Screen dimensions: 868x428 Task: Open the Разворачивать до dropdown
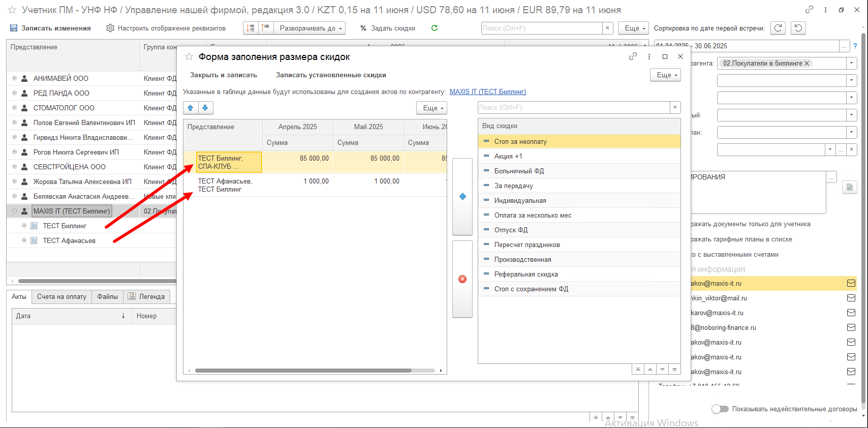[310, 28]
